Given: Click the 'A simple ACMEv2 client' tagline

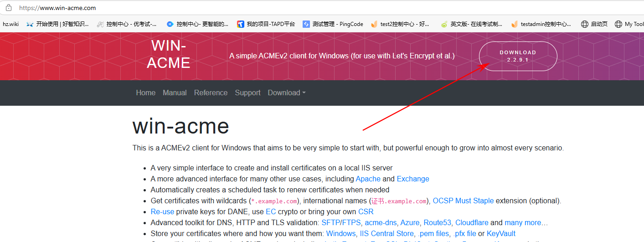Looking at the screenshot, I should pyautogui.click(x=342, y=56).
